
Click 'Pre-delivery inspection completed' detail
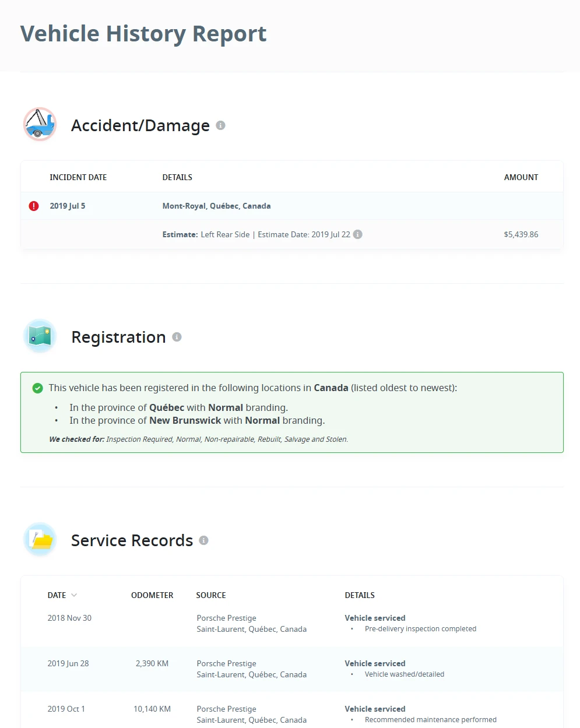click(420, 629)
